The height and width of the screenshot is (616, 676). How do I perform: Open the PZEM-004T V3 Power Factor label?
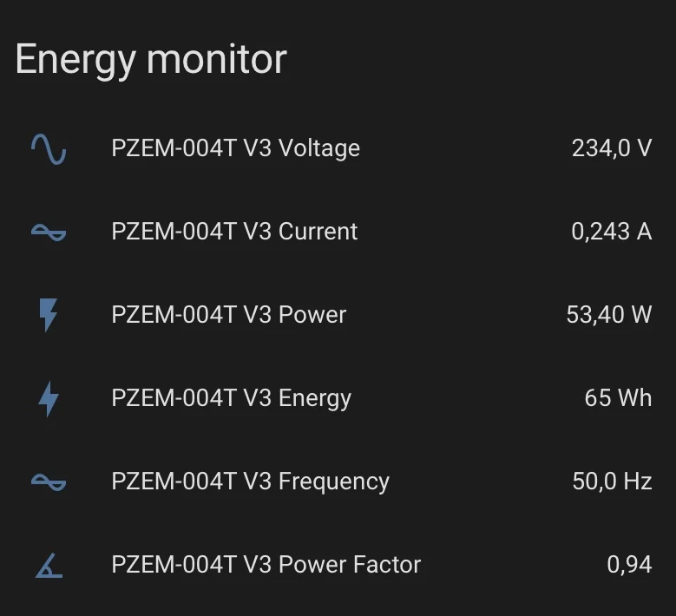tap(266, 565)
